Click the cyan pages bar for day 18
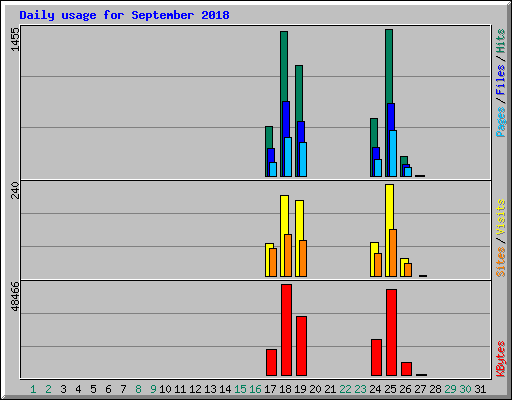 point(288,157)
